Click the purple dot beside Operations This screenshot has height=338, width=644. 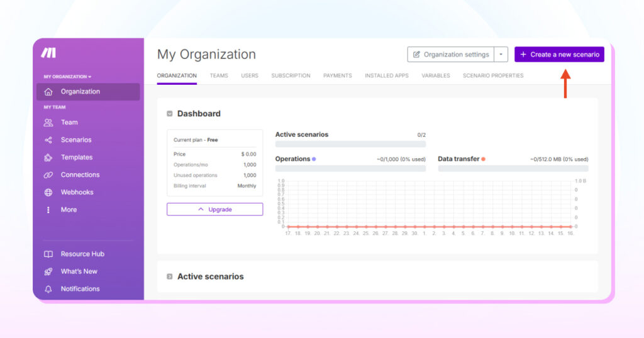(314, 159)
